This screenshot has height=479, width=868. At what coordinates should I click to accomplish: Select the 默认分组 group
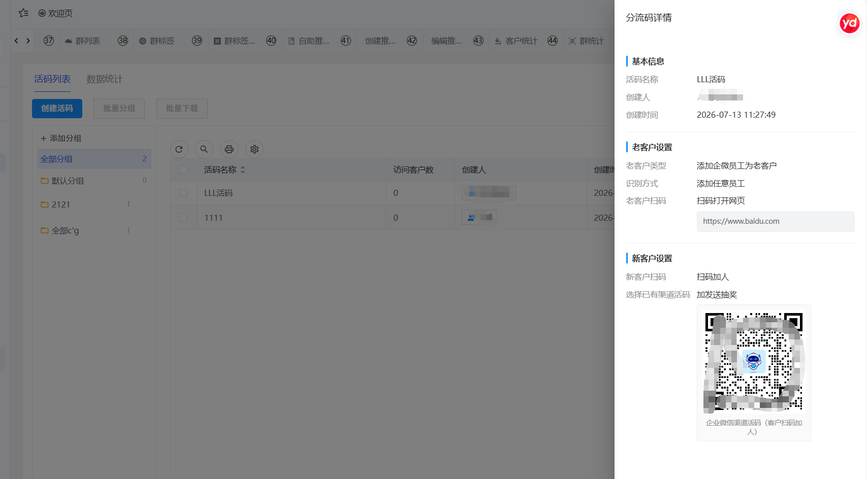[94, 181]
